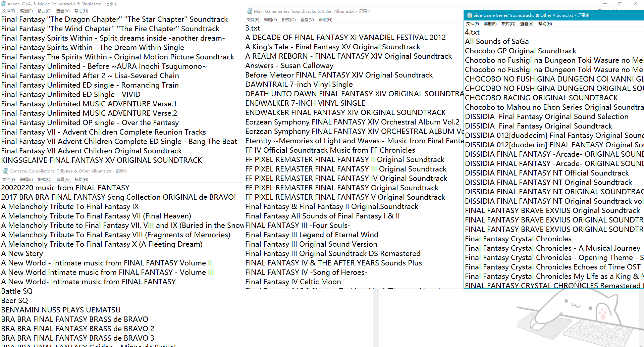
Task: Click line 'Final Fantasy Crystal Chronicles' in Side Game window
Action: [518, 239]
